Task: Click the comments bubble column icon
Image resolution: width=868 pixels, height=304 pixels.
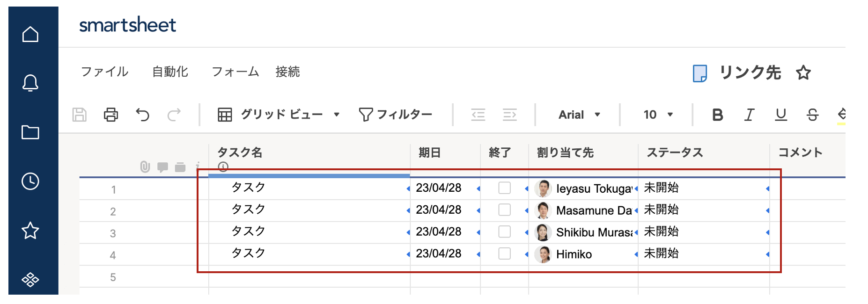Action: 162,167
